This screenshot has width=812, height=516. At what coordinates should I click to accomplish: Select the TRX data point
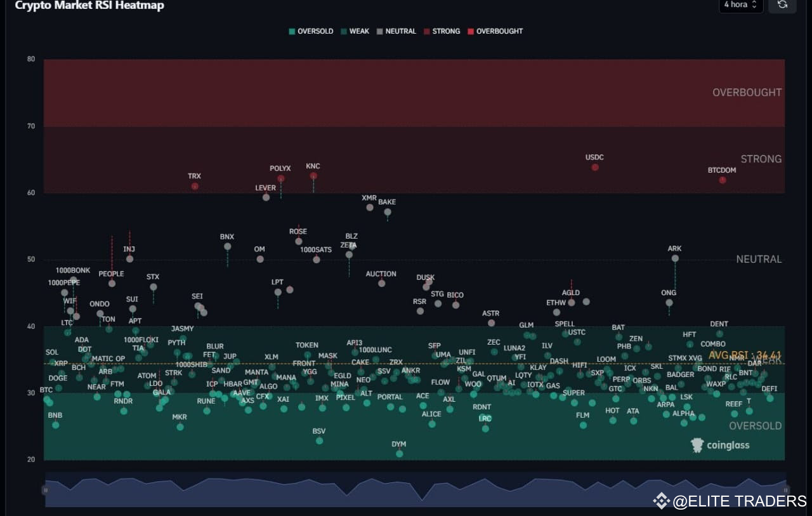coord(195,186)
